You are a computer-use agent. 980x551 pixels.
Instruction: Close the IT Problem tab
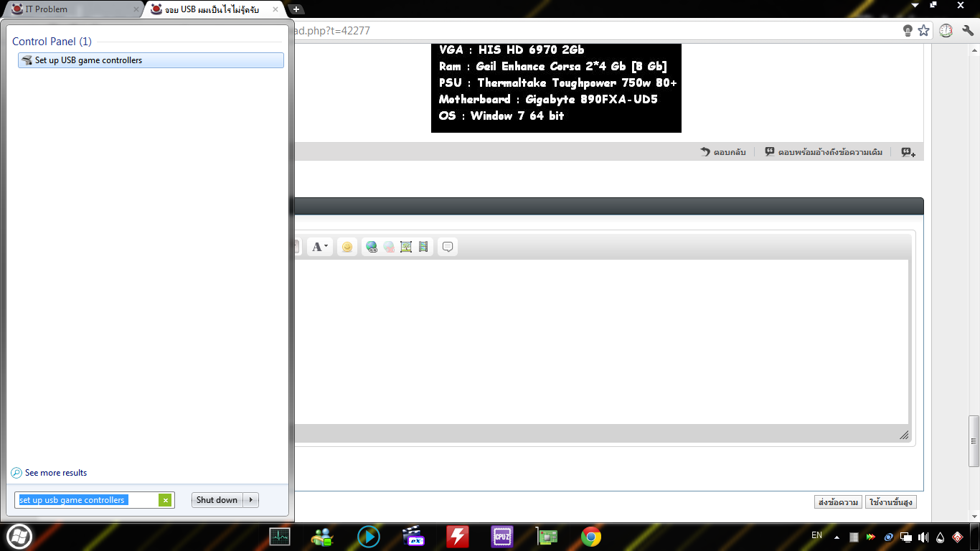(x=136, y=9)
